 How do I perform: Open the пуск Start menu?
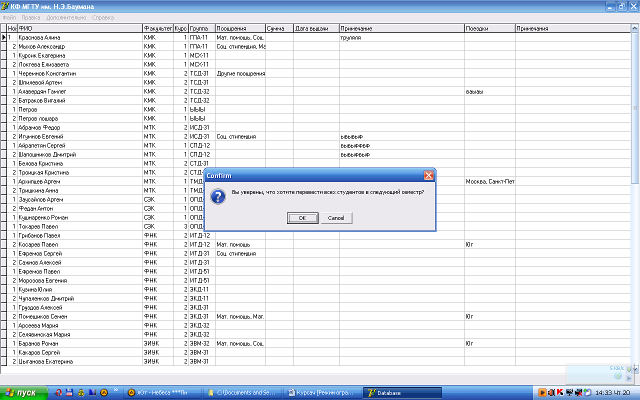24,393
